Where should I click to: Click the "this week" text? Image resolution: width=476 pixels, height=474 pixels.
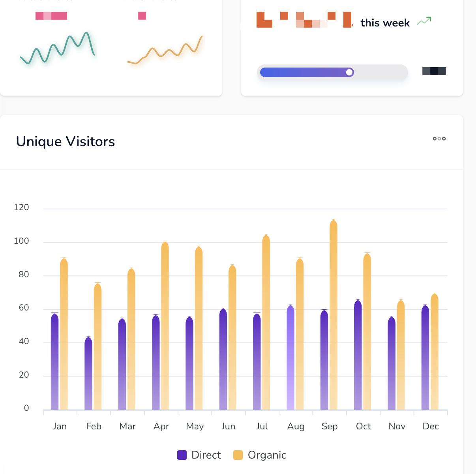385,23
